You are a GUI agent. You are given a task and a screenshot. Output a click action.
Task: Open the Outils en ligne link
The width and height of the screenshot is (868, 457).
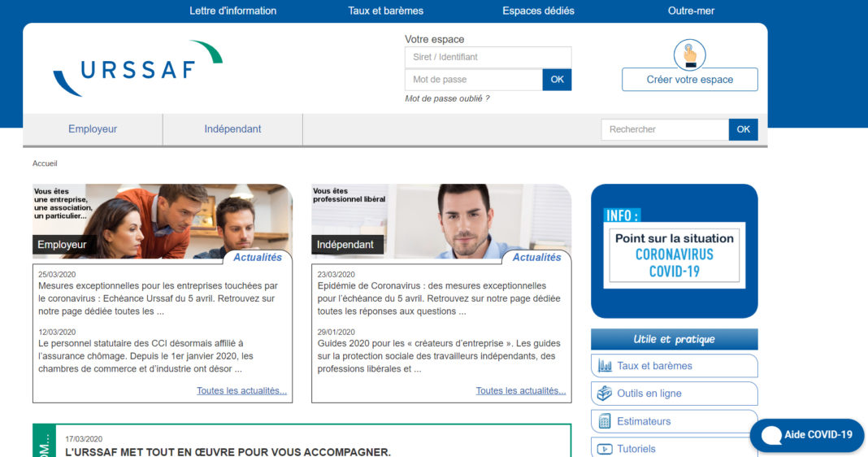click(675, 394)
